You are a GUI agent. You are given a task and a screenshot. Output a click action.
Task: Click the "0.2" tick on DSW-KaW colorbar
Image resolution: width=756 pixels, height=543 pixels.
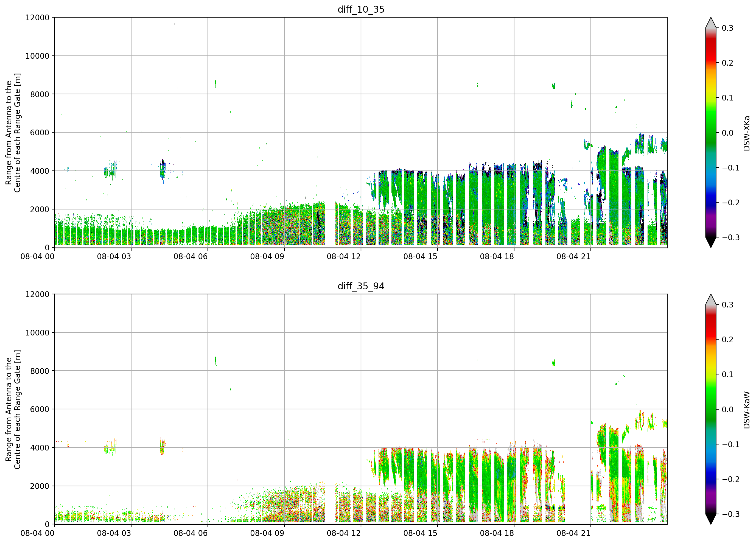click(727, 339)
